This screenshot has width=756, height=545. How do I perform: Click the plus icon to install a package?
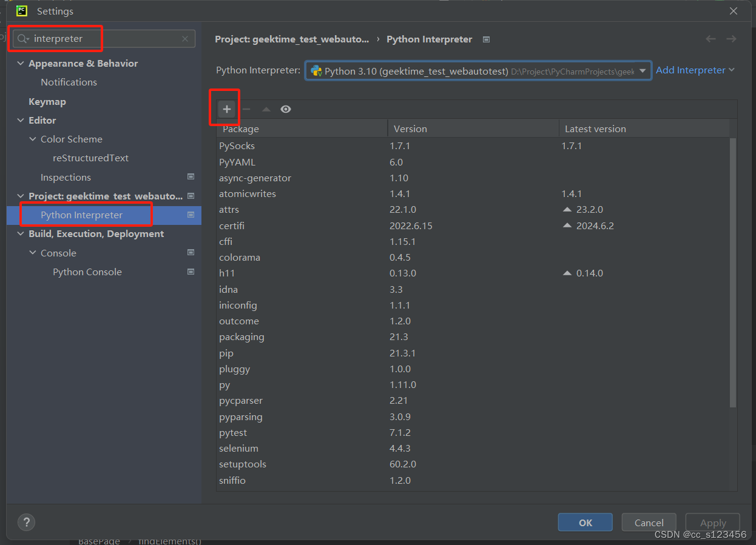[226, 109]
